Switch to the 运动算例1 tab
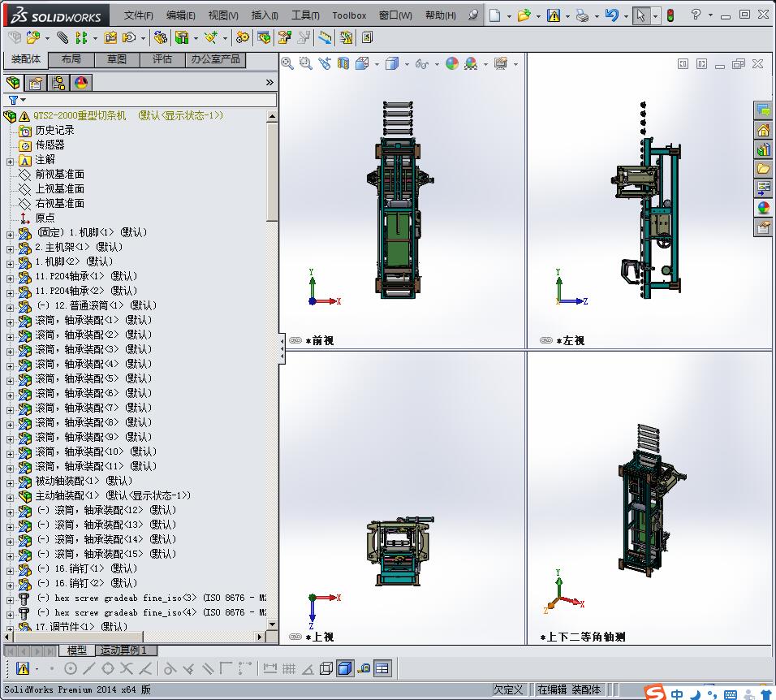Image resolution: width=776 pixels, height=700 pixels. click(x=123, y=650)
